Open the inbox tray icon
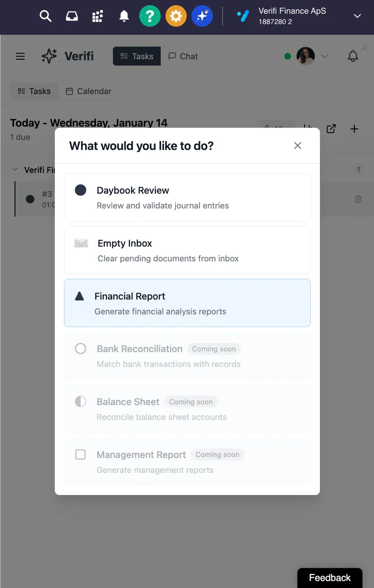374x588 pixels. (72, 16)
